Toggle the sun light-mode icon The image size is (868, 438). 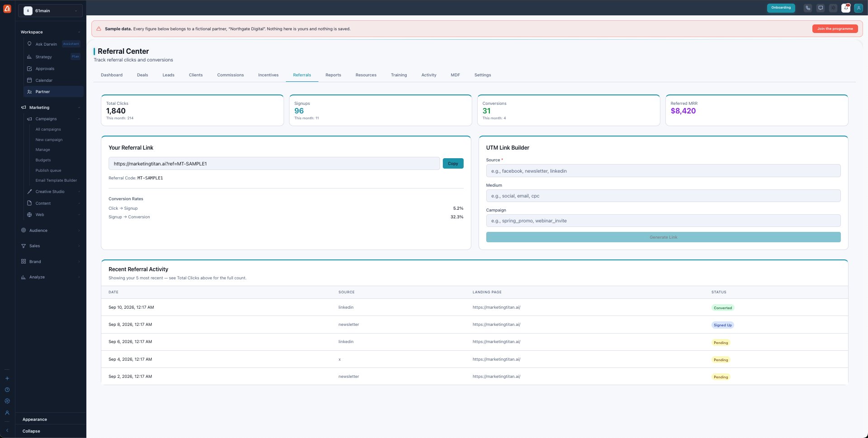[833, 8]
